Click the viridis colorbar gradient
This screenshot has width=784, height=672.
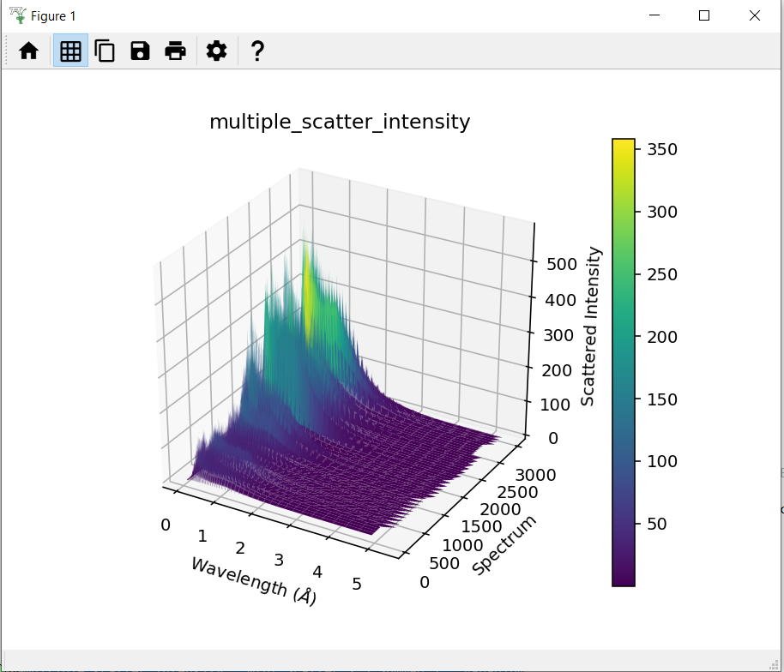(624, 362)
